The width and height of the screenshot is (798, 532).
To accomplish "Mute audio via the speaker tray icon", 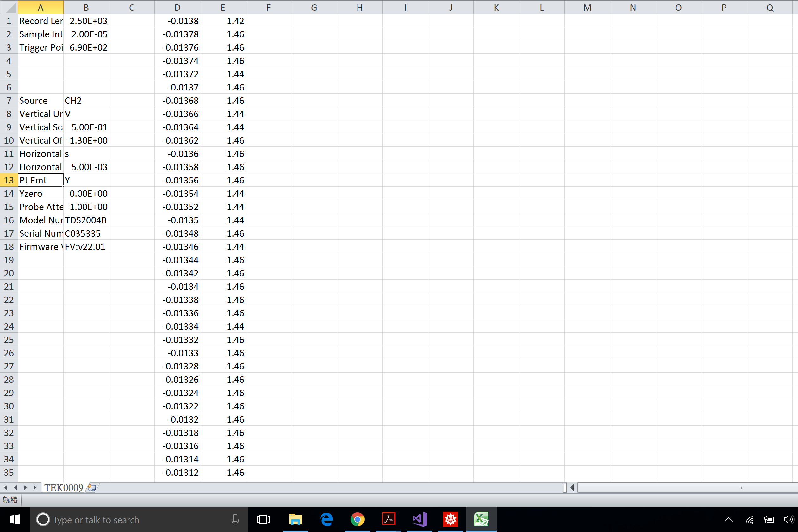I will coord(788,519).
